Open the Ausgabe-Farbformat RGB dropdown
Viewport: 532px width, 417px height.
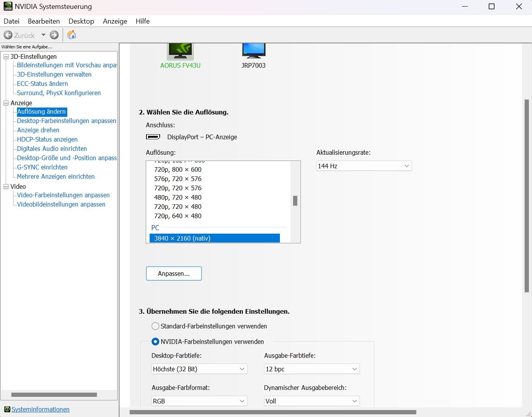pos(199,401)
